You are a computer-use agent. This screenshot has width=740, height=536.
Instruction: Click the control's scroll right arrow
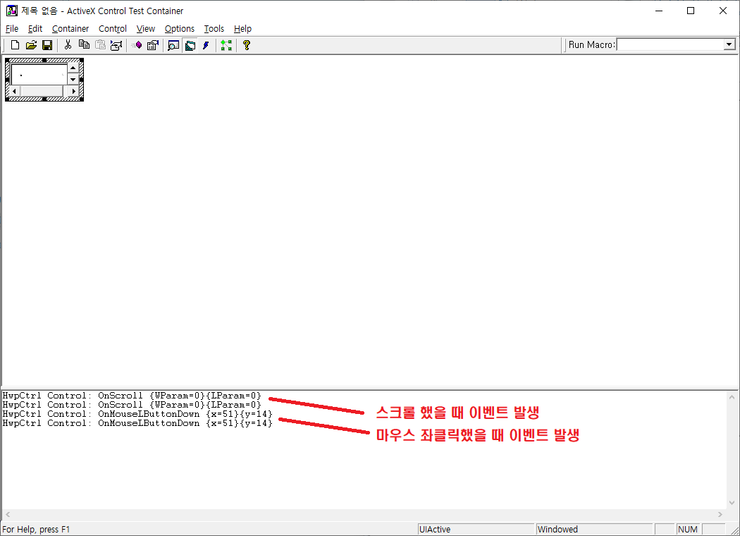click(72, 91)
